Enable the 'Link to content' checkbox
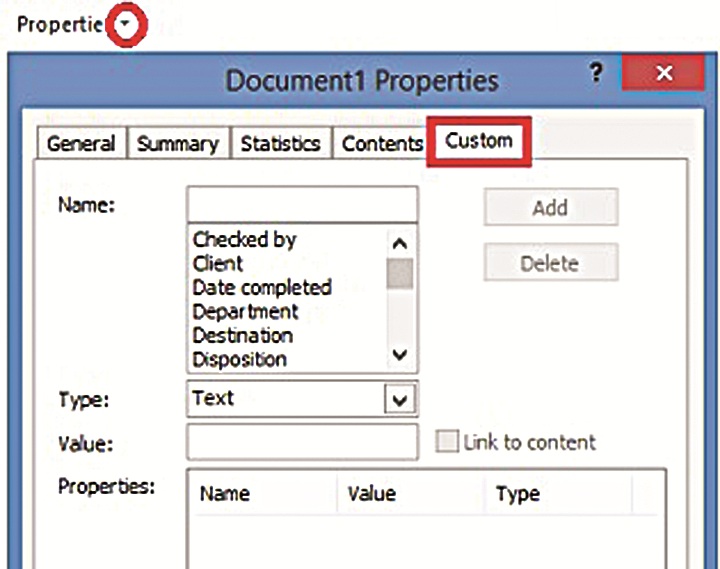 (446, 443)
